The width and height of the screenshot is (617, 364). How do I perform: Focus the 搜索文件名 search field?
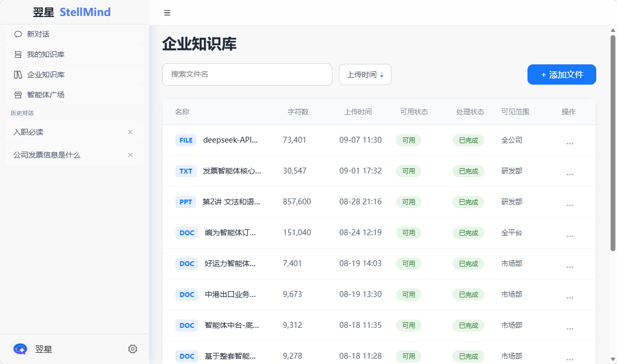pos(247,75)
